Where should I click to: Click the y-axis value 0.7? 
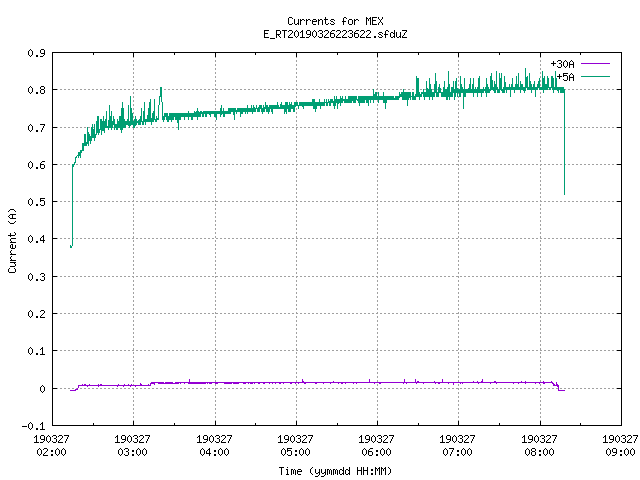pos(36,128)
